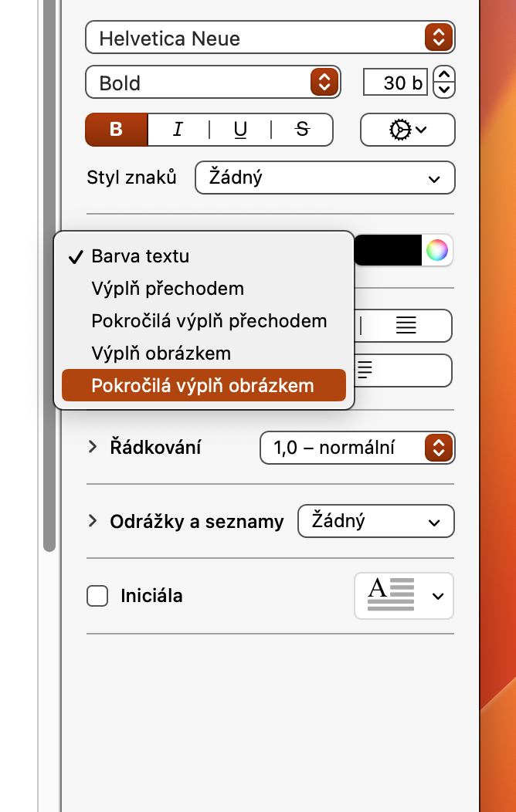516x812 pixels.
Task: Select Pokročilá výplň obrázkem menu item
Action: point(203,386)
